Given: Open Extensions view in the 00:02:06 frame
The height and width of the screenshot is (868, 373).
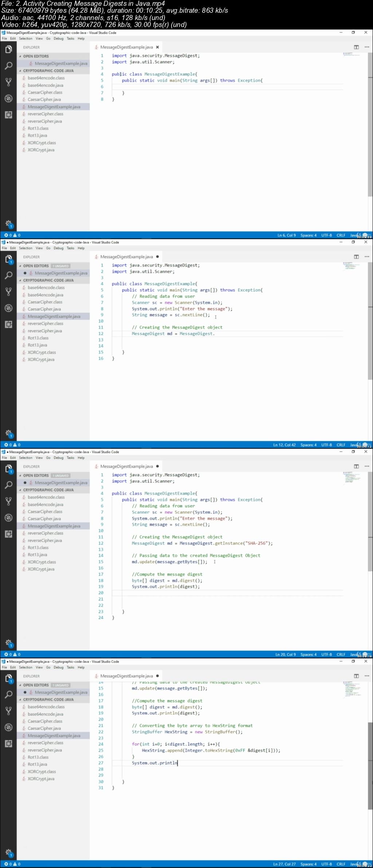Looking at the screenshot, I should 8,115.
